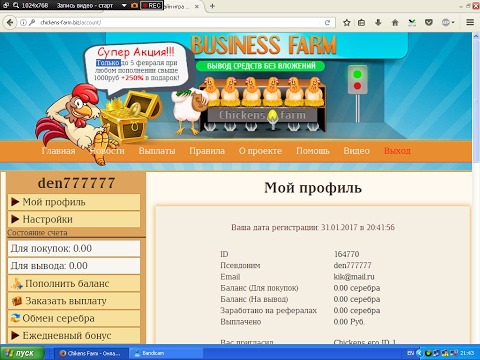Open the Помощь menu item

[313, 151]
